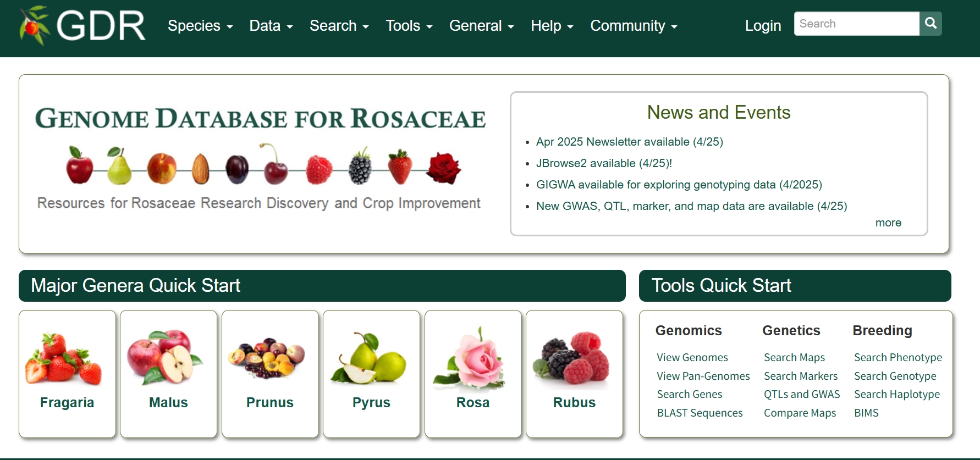Expand the General dropdown menu
Viewport: 980px width, 460px height.
tap(481, 26)
